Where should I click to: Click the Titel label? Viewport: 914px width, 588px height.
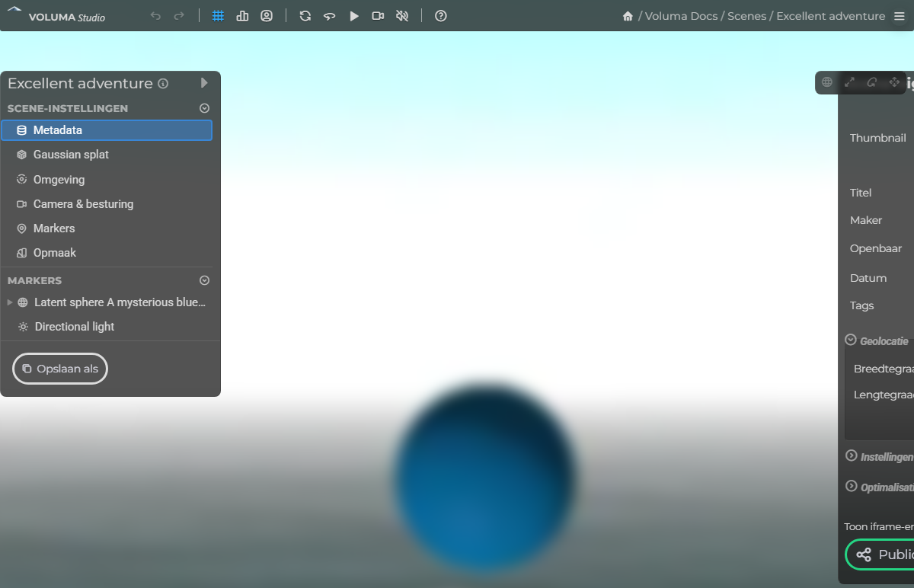861,193
